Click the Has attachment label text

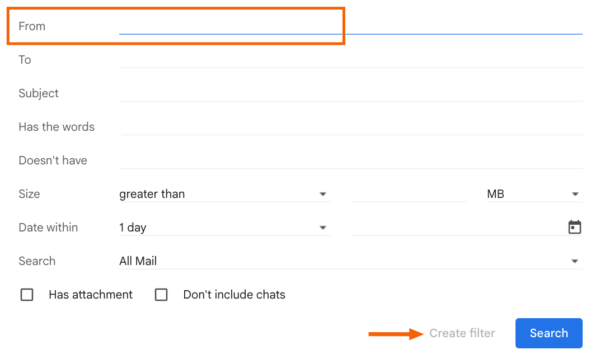tap(90, 295)
